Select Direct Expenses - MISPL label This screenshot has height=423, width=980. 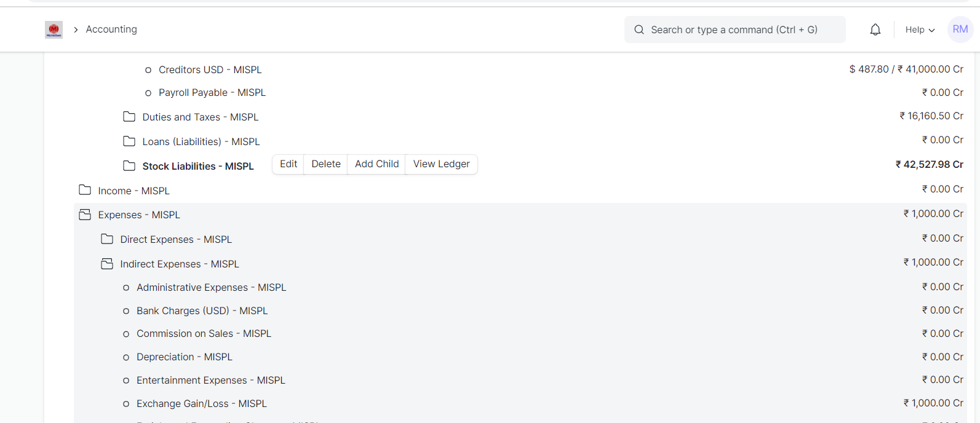177,239
